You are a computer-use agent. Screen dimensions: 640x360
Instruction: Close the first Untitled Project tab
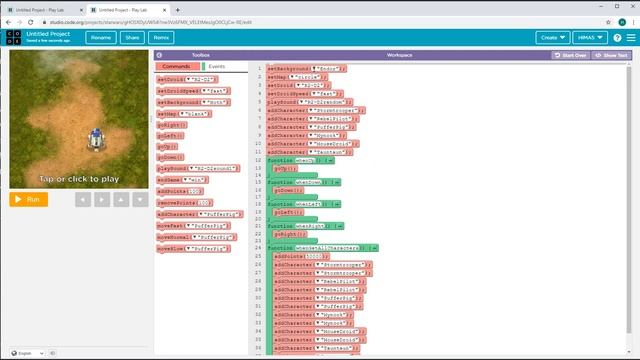(x=81, y=10)
